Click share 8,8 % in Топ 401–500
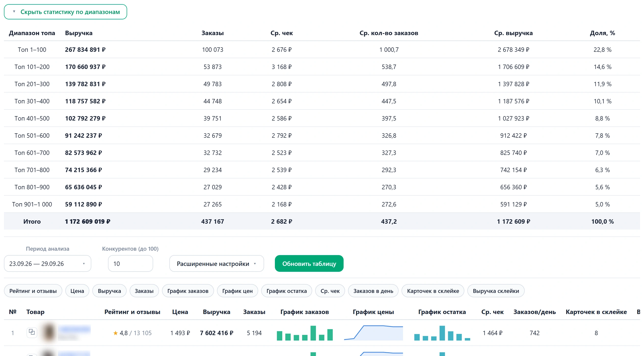 [x=603, y=118]
